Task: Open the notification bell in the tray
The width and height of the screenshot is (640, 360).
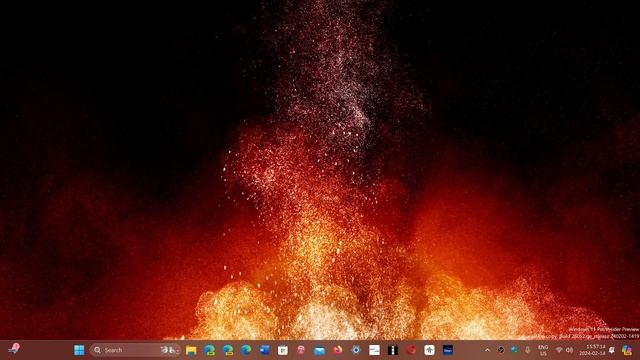Action: pos(612,350)
